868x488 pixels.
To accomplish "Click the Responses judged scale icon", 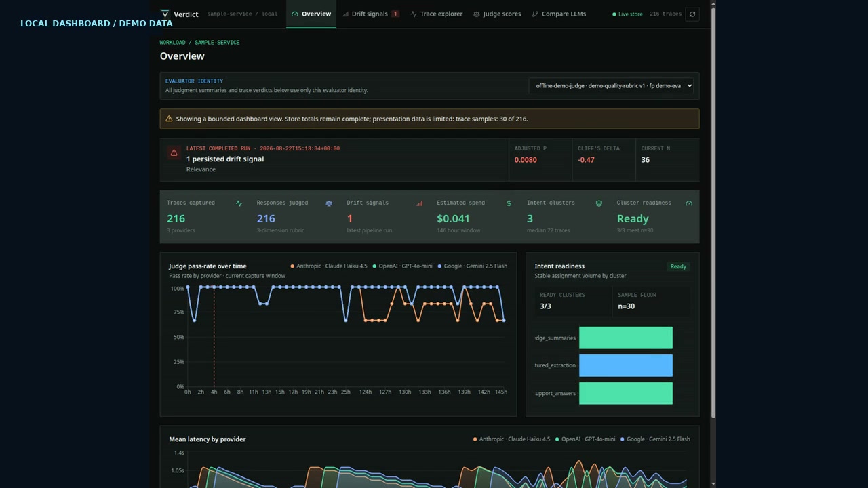I will (x=329, y=203).
